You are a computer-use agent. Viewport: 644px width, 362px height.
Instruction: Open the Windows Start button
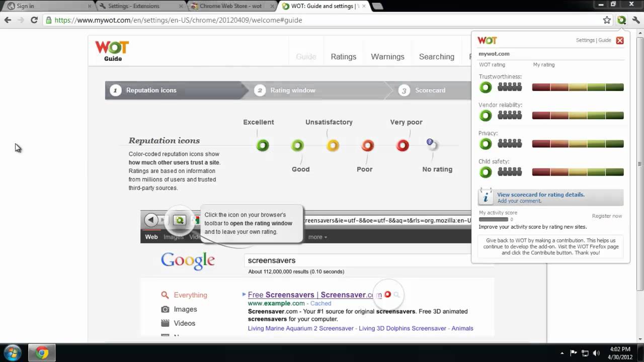pyautogui.click(x=12, y=352)
